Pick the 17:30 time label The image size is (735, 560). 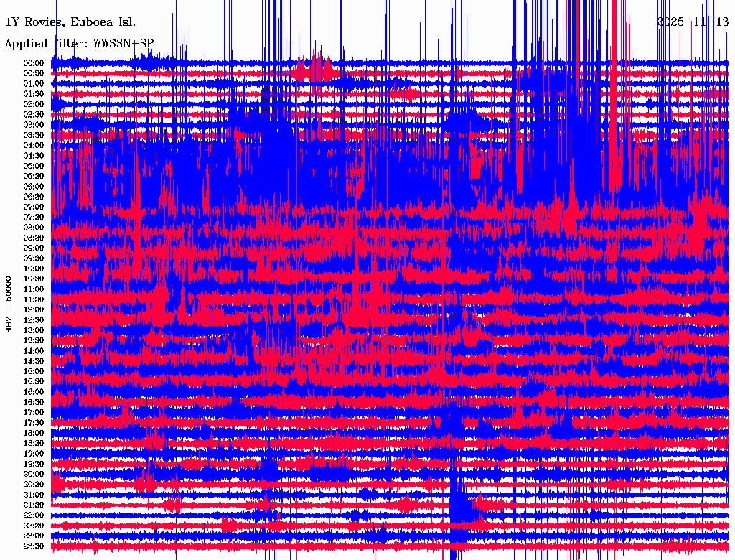[34, 423]
